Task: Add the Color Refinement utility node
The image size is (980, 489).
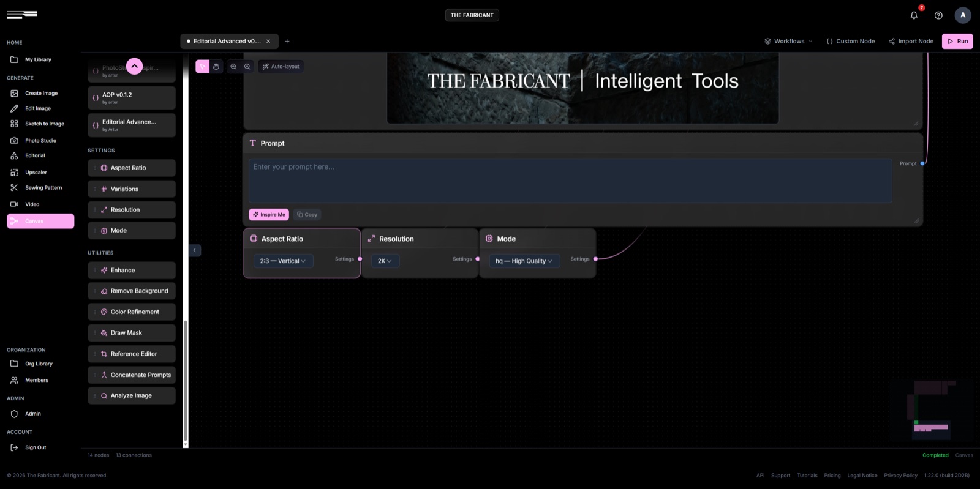Action: 132,312
